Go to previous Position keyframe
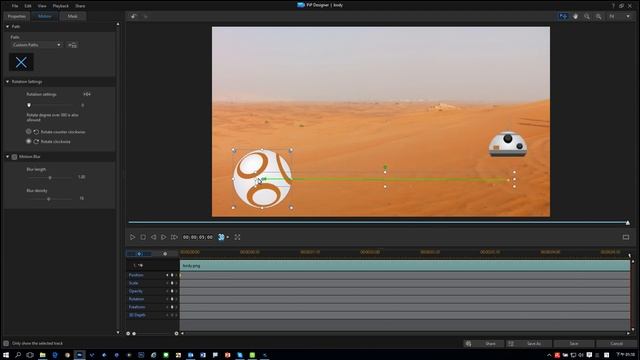Viewport: 640px width, 360px height. [x=167, y=276]
